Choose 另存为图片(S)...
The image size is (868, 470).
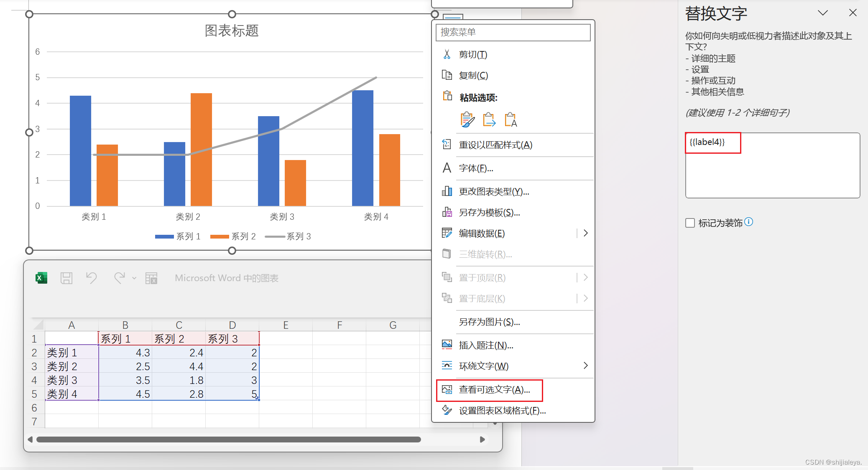pos(489,322)
